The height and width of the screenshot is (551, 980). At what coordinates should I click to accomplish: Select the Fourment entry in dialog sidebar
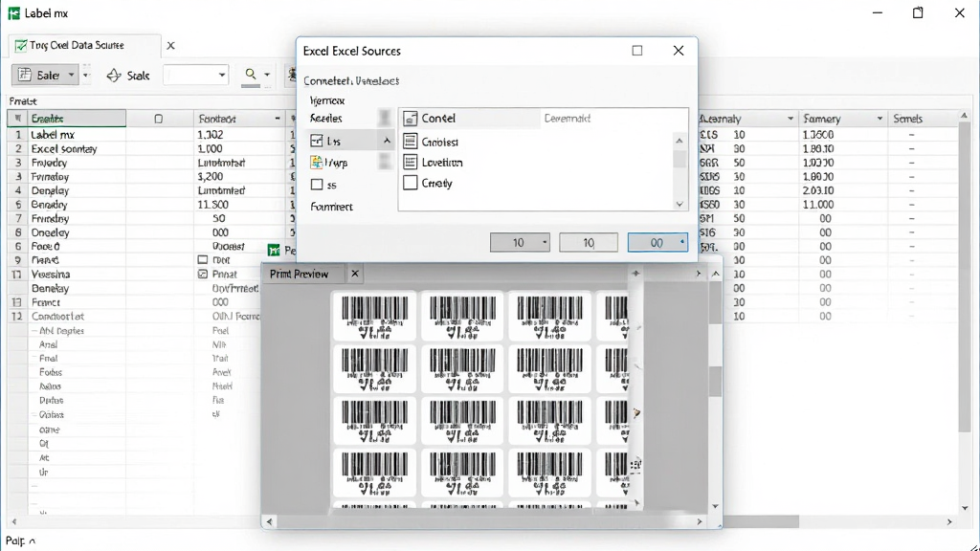click(x=331, y=207)
